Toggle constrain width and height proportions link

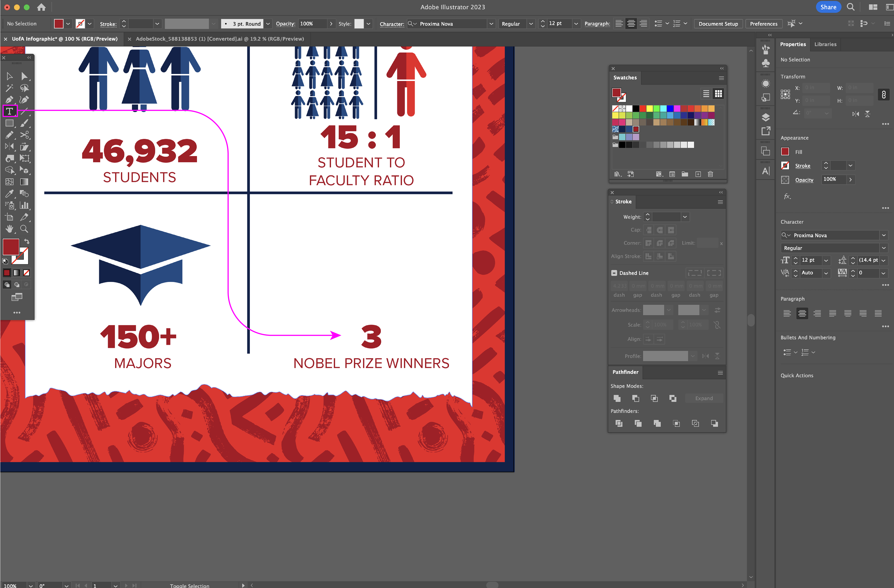[883, 95]
